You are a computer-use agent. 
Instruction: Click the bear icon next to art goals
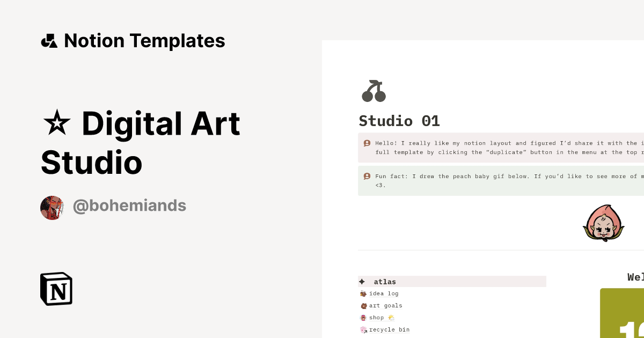(x=363, y=305)
